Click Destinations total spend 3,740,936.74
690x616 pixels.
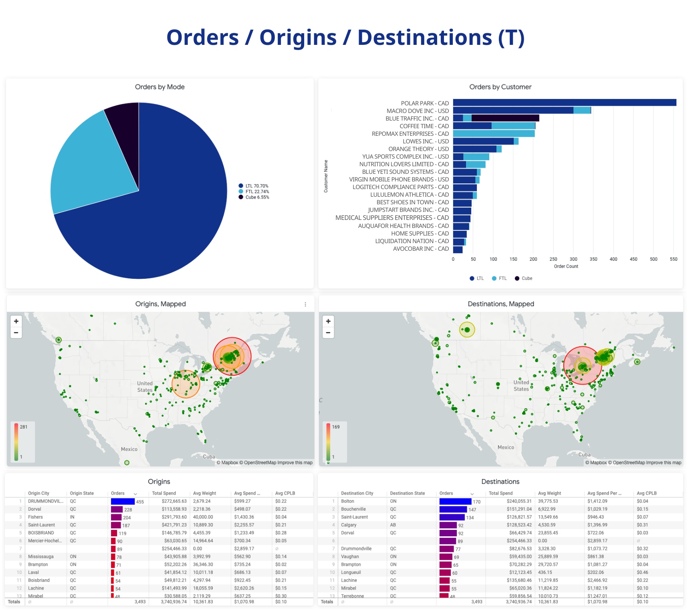519,602
